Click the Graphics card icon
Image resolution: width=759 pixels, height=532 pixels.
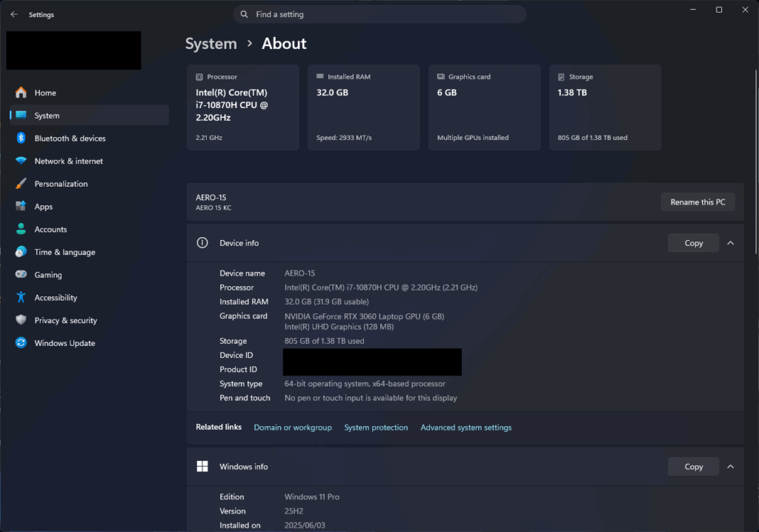(440, 76)
